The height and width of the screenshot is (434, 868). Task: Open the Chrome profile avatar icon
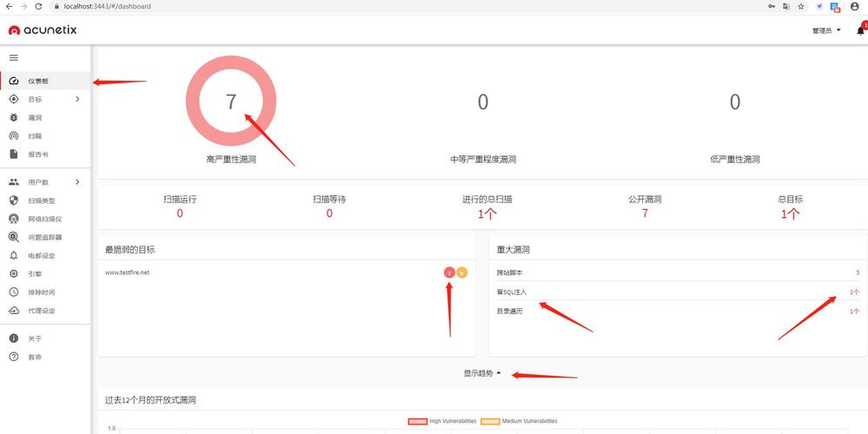tap(855, 6)
